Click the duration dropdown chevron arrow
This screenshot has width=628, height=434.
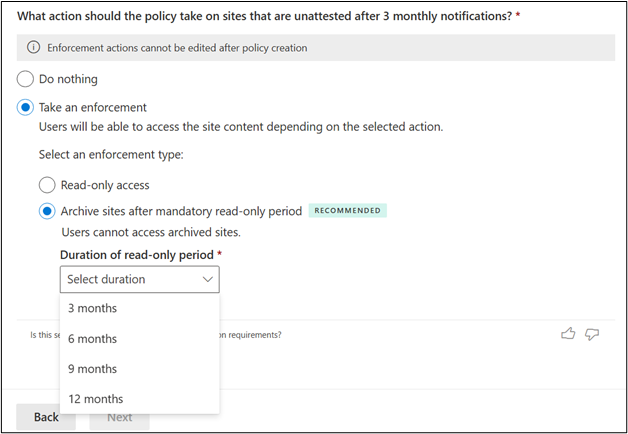pos(208,279)
